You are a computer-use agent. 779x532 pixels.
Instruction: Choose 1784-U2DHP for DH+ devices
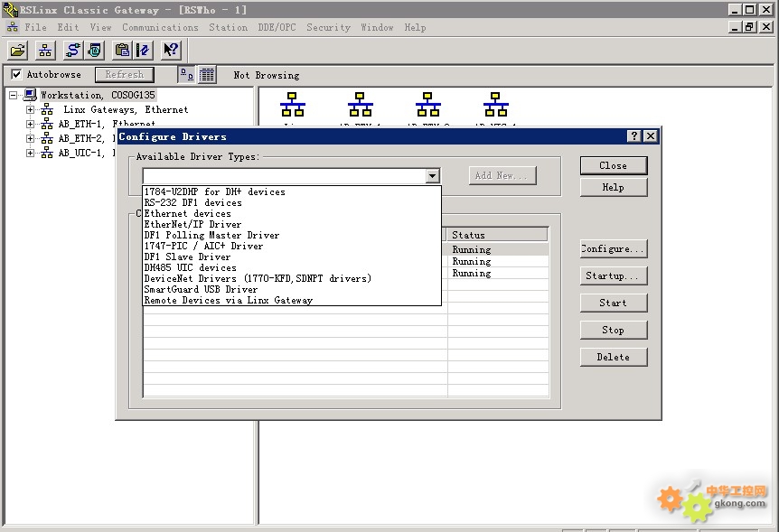(292, 191)
